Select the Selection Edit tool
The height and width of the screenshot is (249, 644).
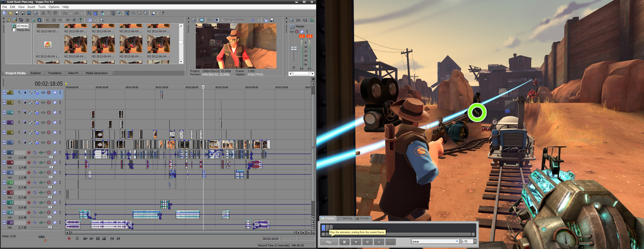point(139,13)
